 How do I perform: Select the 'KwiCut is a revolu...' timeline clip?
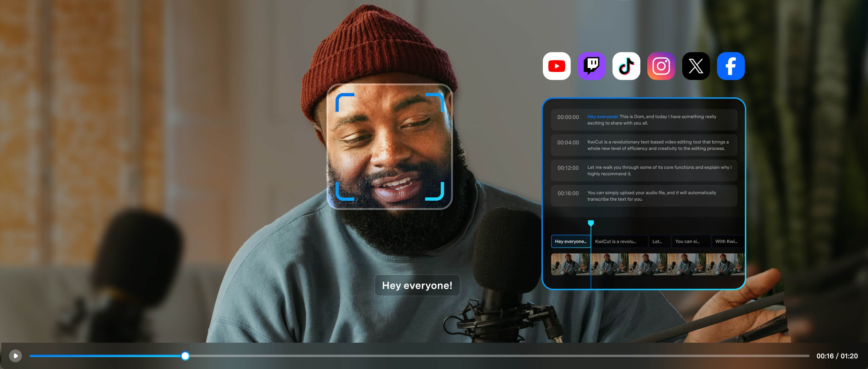620,241
